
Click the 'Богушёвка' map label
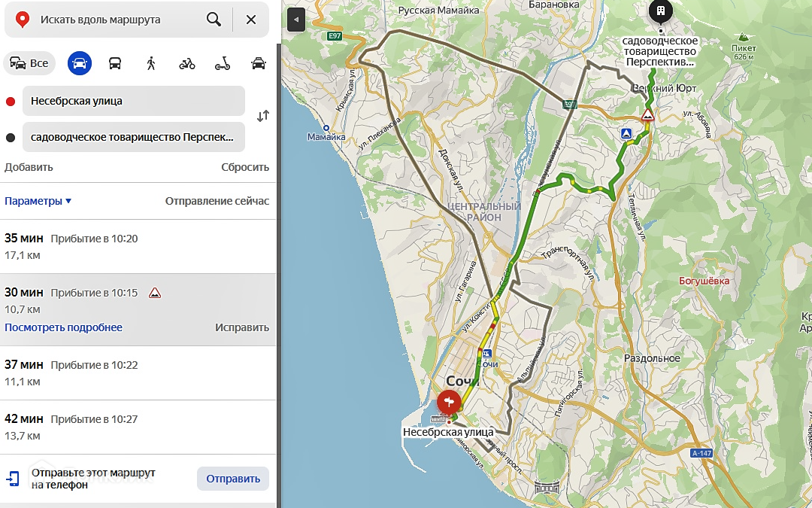704,281
